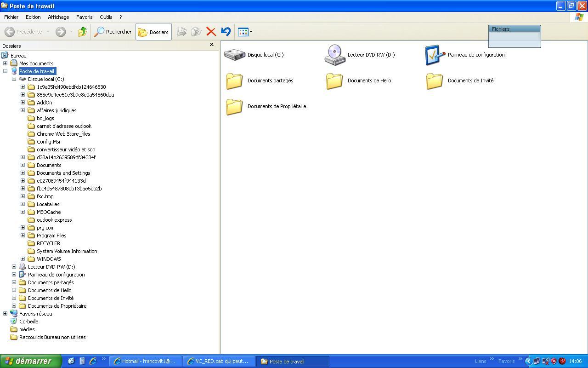
Task: Click the Poste de travail taskbar button
Action: pyautogui.click(x=293, y=361)
